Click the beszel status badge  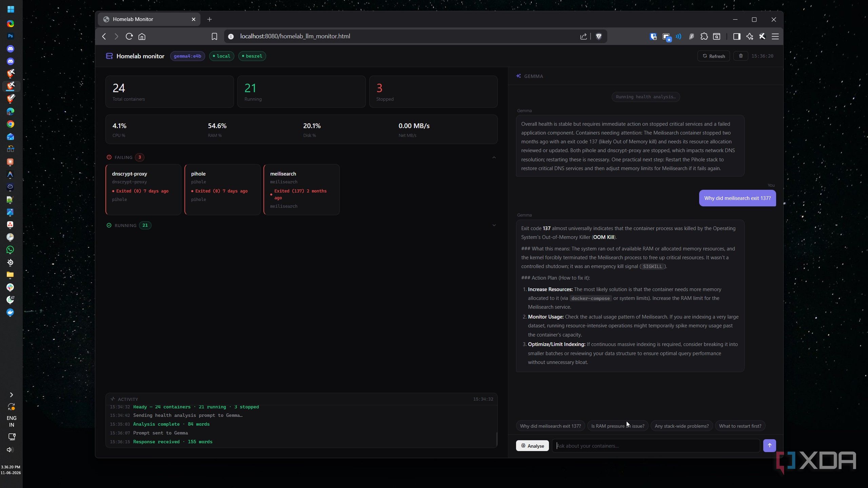pyautogui.click(x=252, y=56)
